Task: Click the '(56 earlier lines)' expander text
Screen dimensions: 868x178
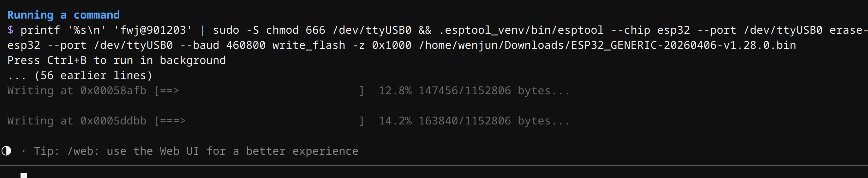Action: (93, 75)
